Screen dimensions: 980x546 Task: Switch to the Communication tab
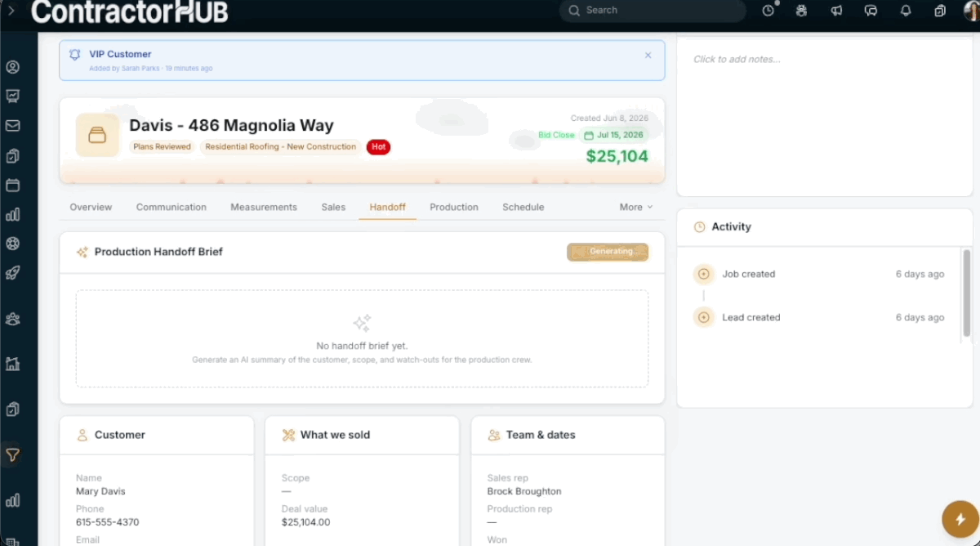pos(171,207)
